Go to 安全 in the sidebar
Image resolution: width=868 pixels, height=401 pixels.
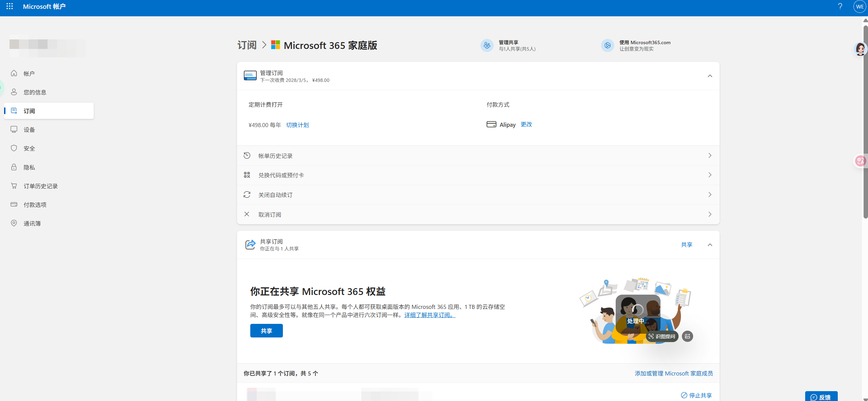(x=29, y=148)
